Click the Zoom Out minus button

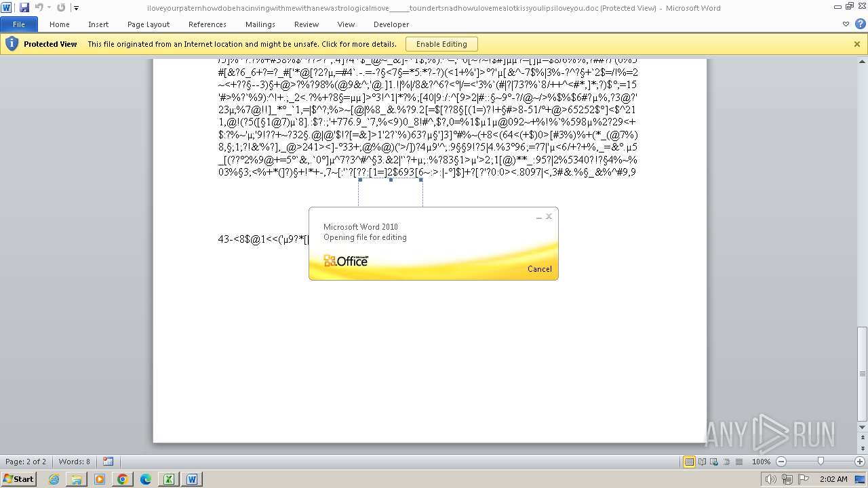click(781, 462)
